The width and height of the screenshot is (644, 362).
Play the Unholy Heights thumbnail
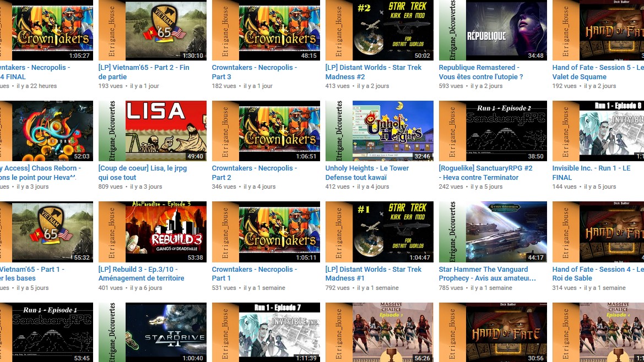[379, 131]
